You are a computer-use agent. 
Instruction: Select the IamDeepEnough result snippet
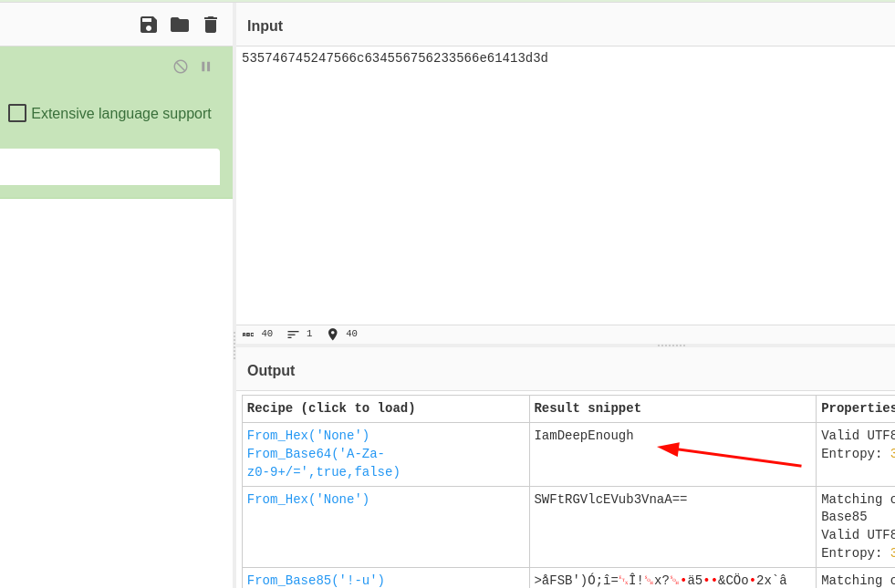pos(583,435)
